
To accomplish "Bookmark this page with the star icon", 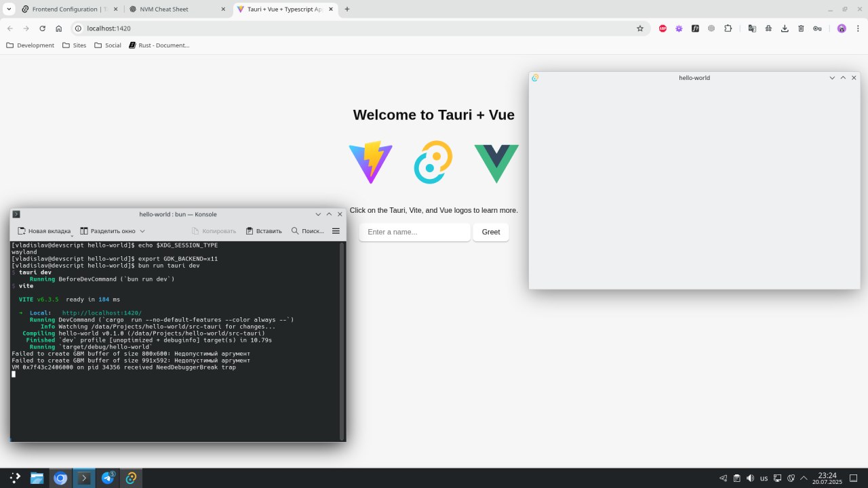I will pyautogui.click(x=639, y=28).
